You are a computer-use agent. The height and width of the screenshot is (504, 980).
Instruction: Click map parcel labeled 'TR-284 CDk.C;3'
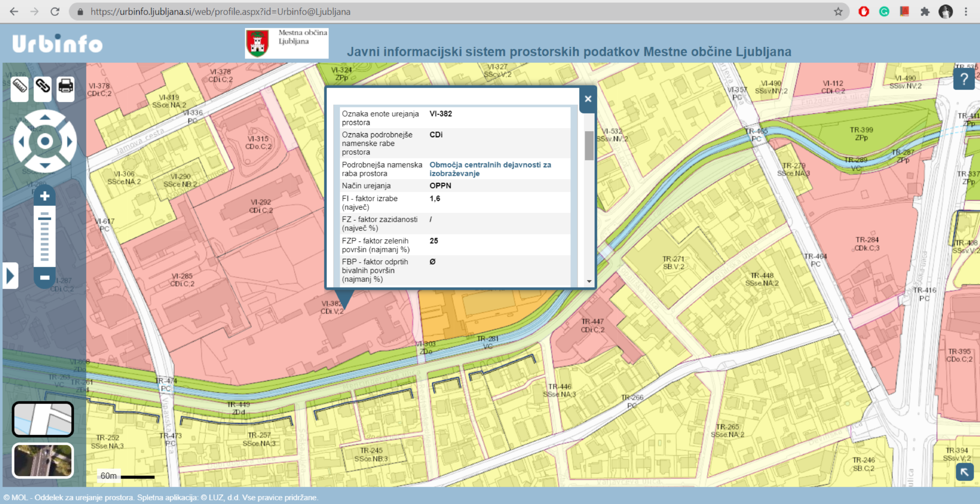[x=867, y=244]
